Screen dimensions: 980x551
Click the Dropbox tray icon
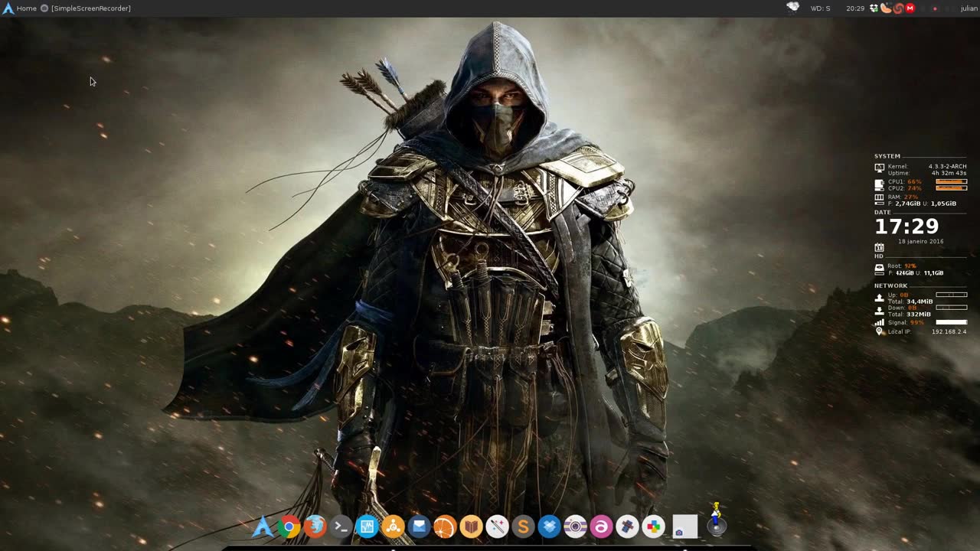pyautogui.click(x=874, y=8)
